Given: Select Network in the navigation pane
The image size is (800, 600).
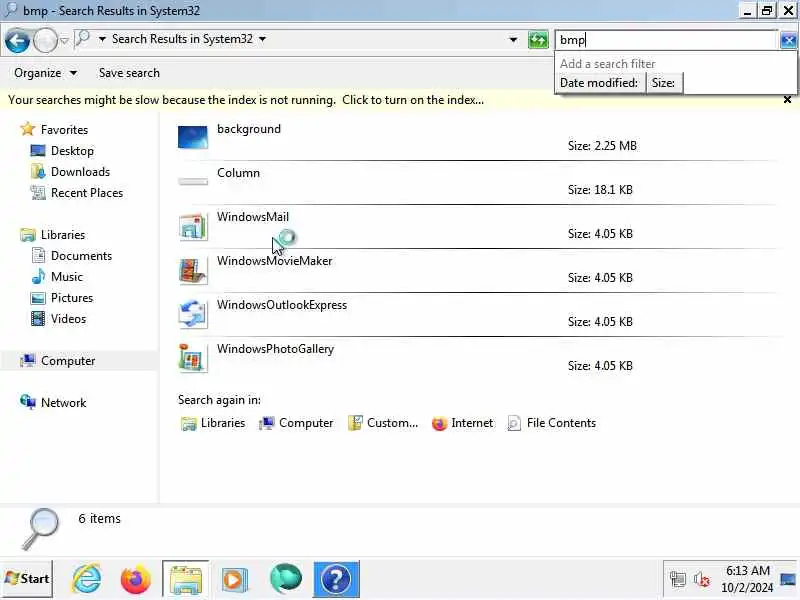Looking at the screenshot, I should [x=63, y=403].
